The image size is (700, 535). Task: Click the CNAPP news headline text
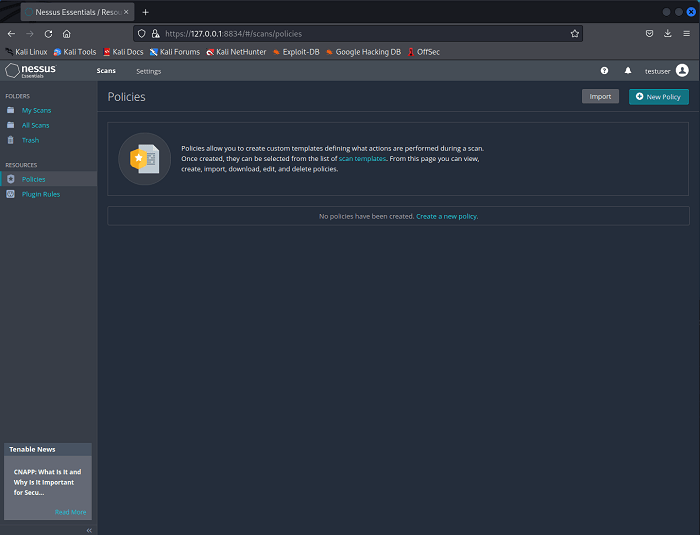tap(47, 482)
